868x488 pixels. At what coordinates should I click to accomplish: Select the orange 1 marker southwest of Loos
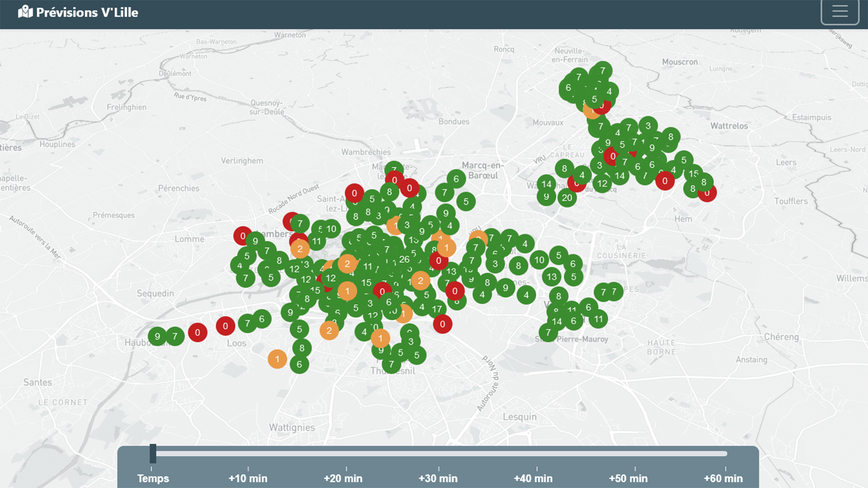tap(277, 359)
